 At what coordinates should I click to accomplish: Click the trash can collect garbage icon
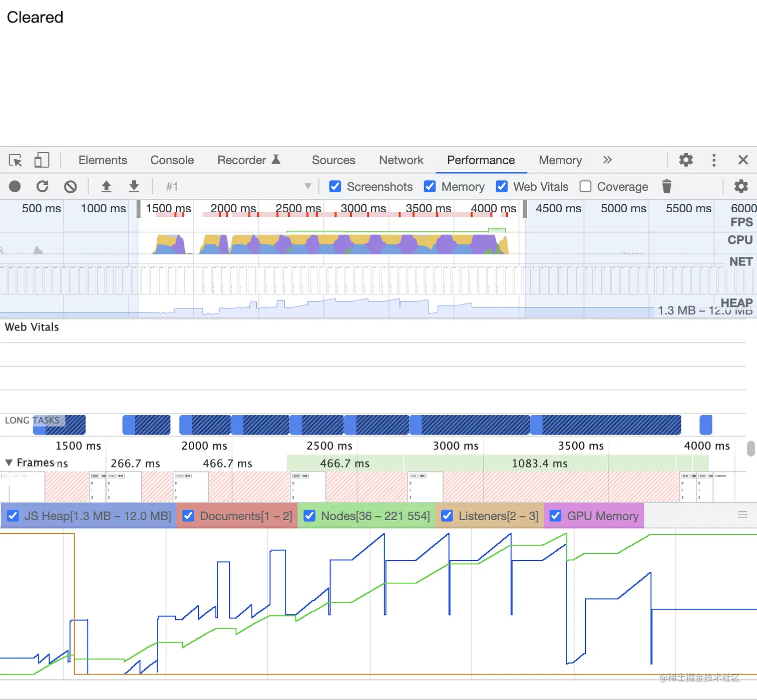tap(666, 187)
